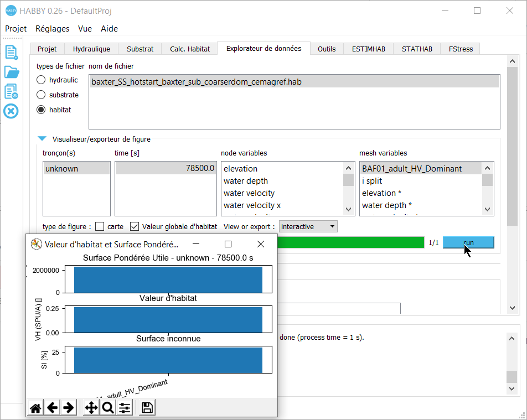Select the baxter .hab file in list
The width and height of the screenshot is (527, 420).
(x=197, y=82)
